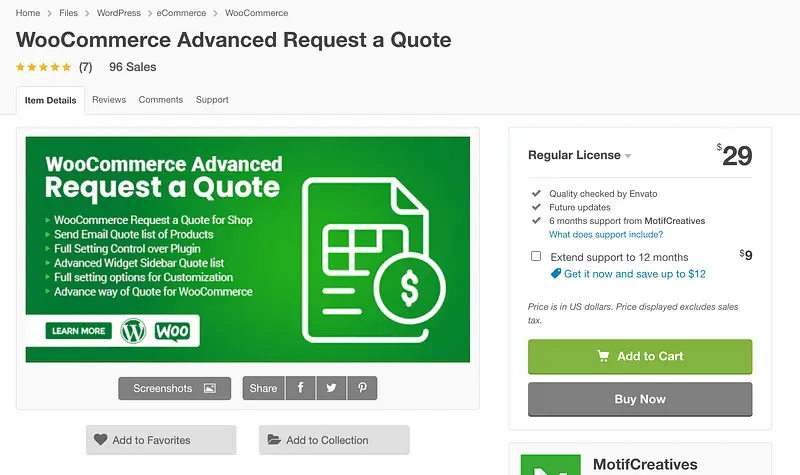This screenshot has height=475, width=800.
Task: Click the Woo logo in banner
Action: coord(172,331)
